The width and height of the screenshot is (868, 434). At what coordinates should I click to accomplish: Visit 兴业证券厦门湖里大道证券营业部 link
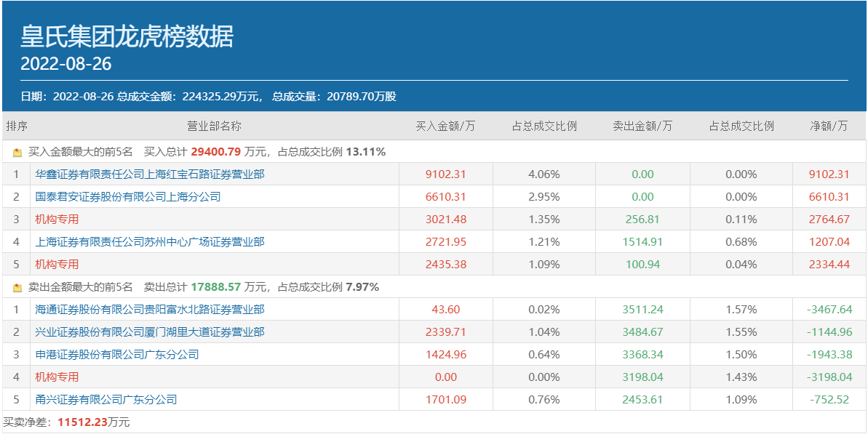(149, 332)
